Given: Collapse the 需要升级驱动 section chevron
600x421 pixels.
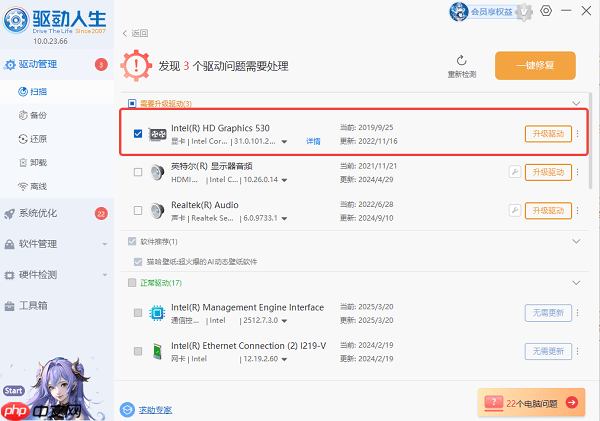Looking at the screenshot, I should [x=576, y=103].
